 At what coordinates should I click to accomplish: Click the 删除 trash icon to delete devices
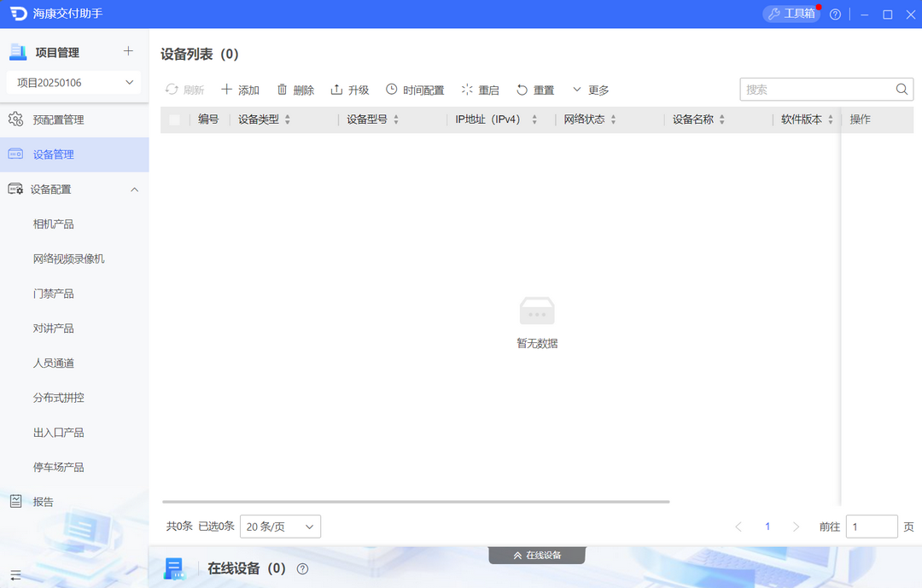pyautogui.click(x=282, y=89)
